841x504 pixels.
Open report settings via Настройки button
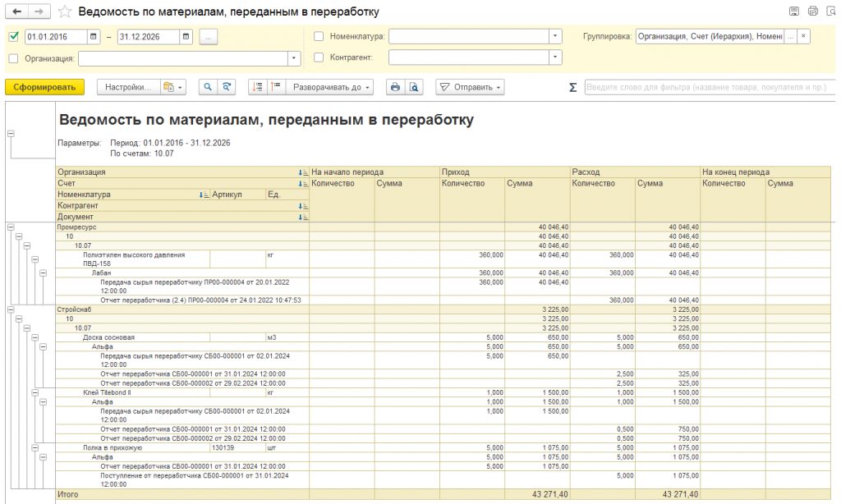129,87
